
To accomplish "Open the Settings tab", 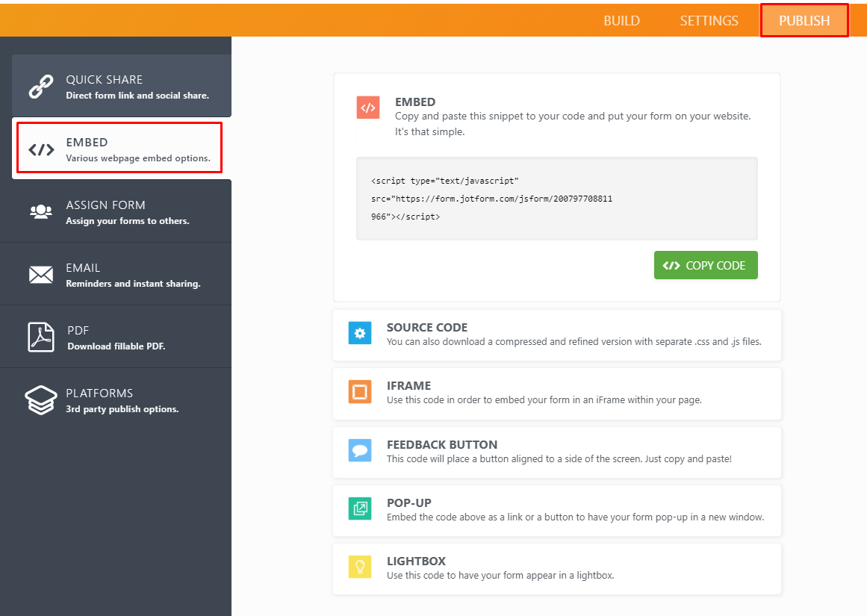I will click(709, 20).
